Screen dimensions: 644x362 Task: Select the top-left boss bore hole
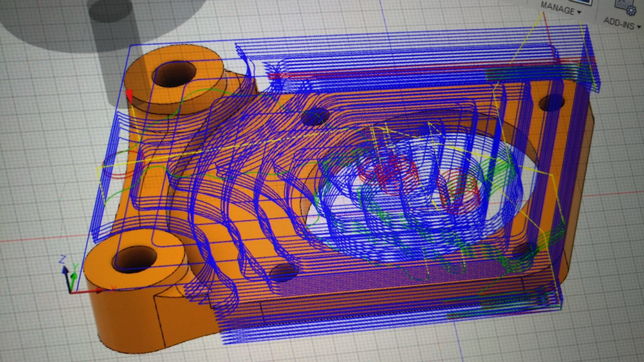173,74
